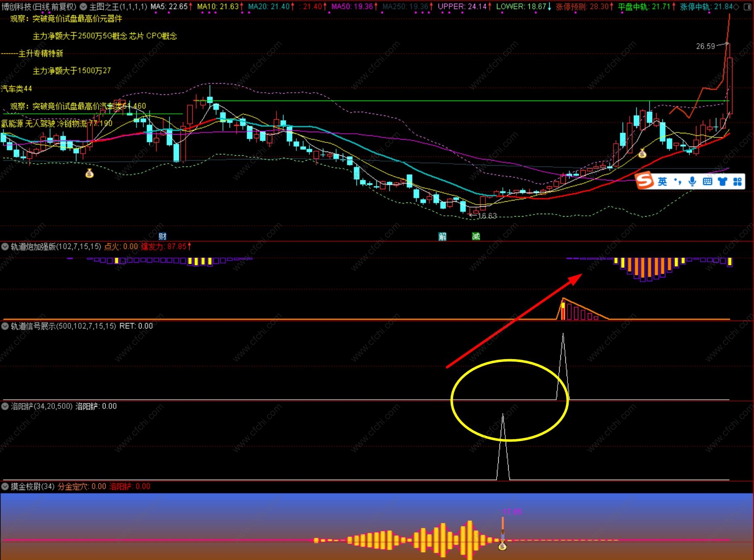Select the MA10: 21.63 value label

(218, 7)
